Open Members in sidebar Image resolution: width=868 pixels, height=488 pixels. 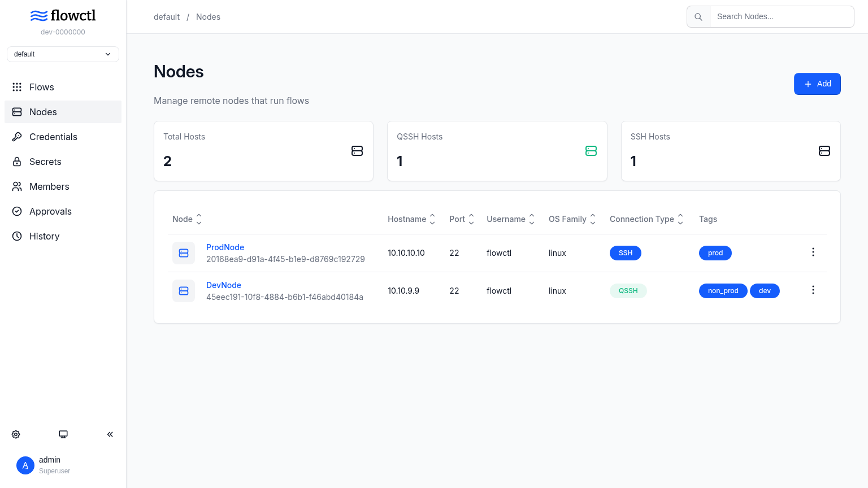coord(63,186)
